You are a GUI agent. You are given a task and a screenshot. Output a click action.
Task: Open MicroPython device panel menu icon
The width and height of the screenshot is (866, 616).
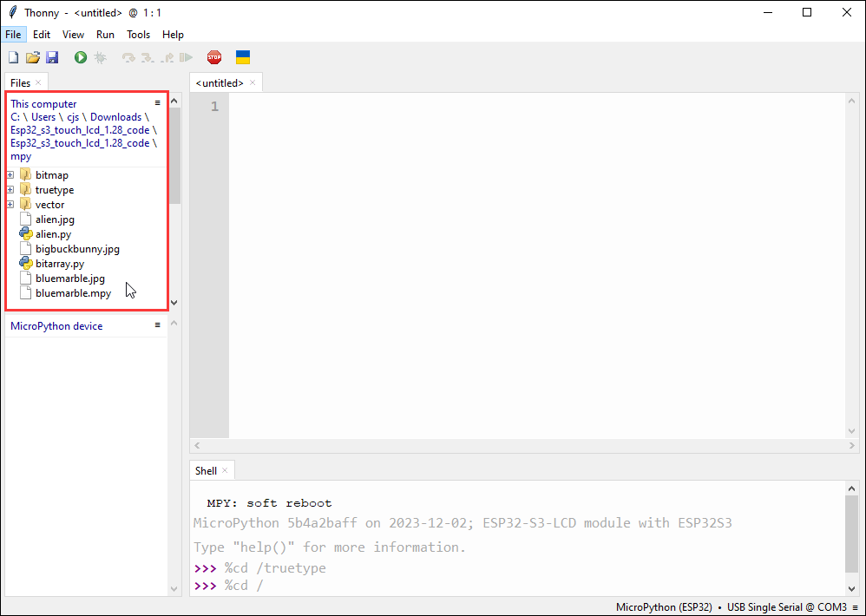[157, 325]
